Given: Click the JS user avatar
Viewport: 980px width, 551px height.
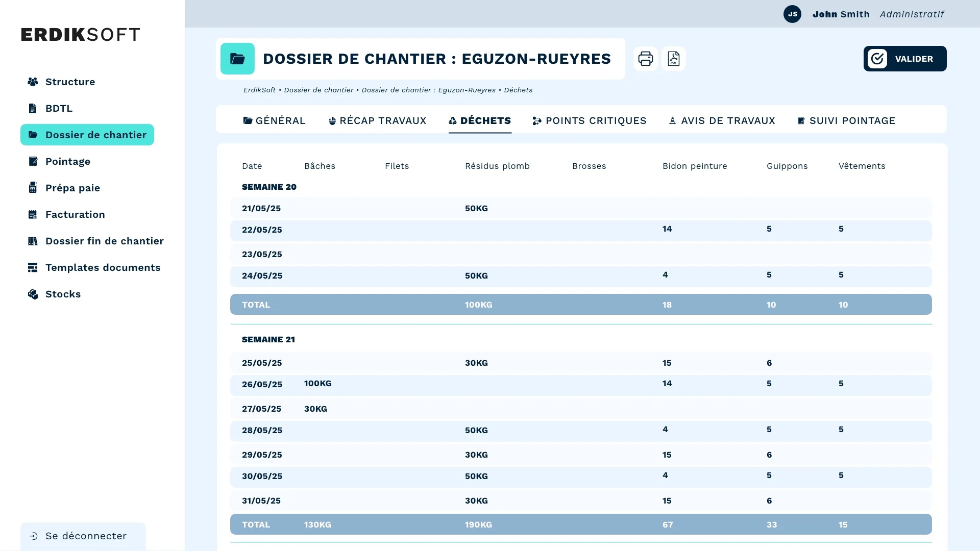Looking at the screenshot, I should [792, 14].
